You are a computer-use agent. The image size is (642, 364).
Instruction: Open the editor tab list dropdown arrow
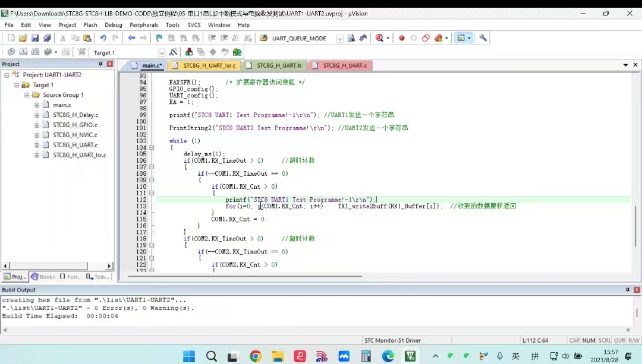click(625, 65)
